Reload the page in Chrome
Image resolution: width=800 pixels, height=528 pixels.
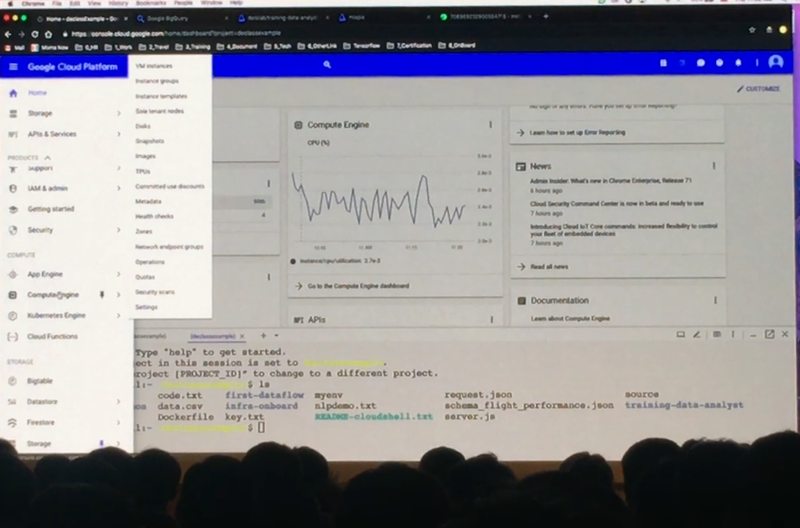[x=35, y=34]
